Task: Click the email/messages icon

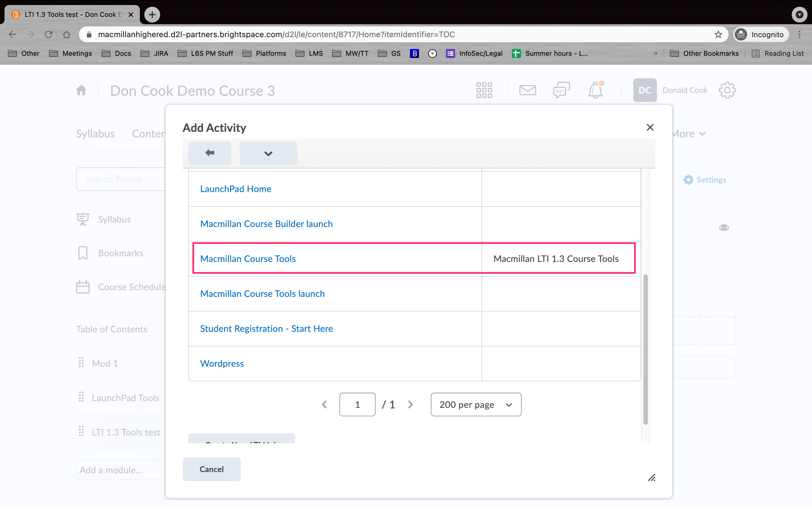Action: [527, 89]
